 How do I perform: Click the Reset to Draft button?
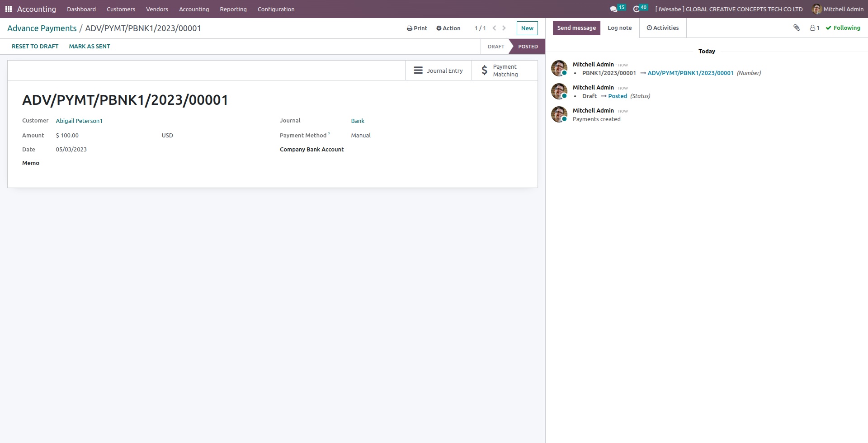tap(35, 47)
